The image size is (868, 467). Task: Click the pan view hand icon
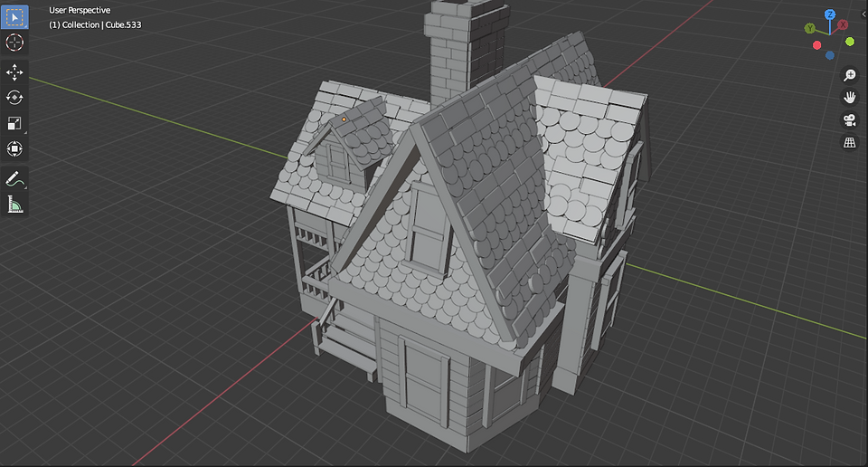tap(849, 98)
